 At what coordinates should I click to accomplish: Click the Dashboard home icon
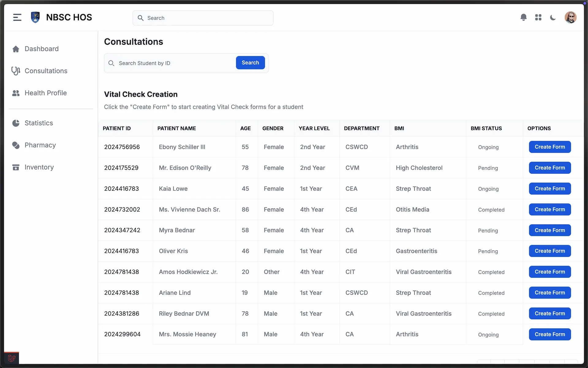[16, 49]
